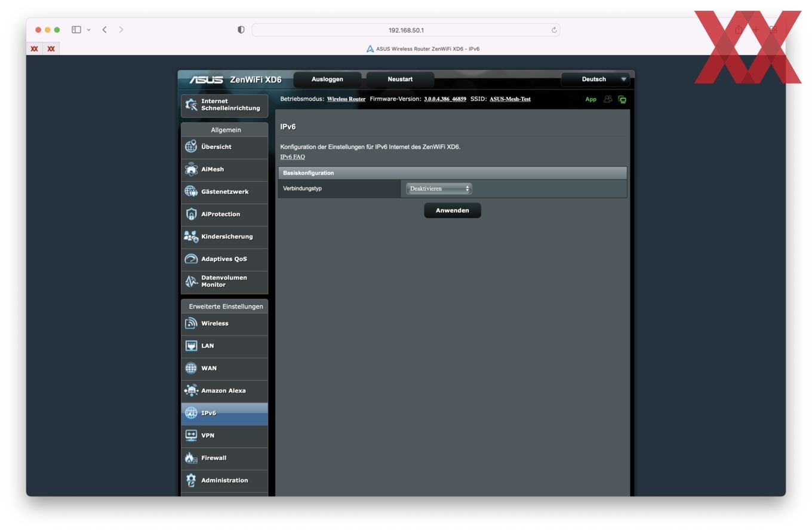Viewport: 812px width, 531px height.
Task: Click the Anwenden button
Action: coord(453,210)
